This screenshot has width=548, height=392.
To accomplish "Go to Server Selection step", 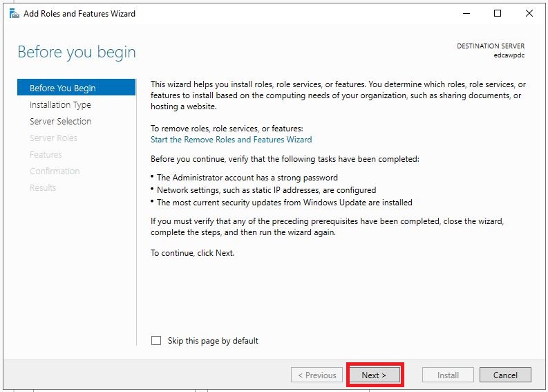I will (x=60, y=122).
